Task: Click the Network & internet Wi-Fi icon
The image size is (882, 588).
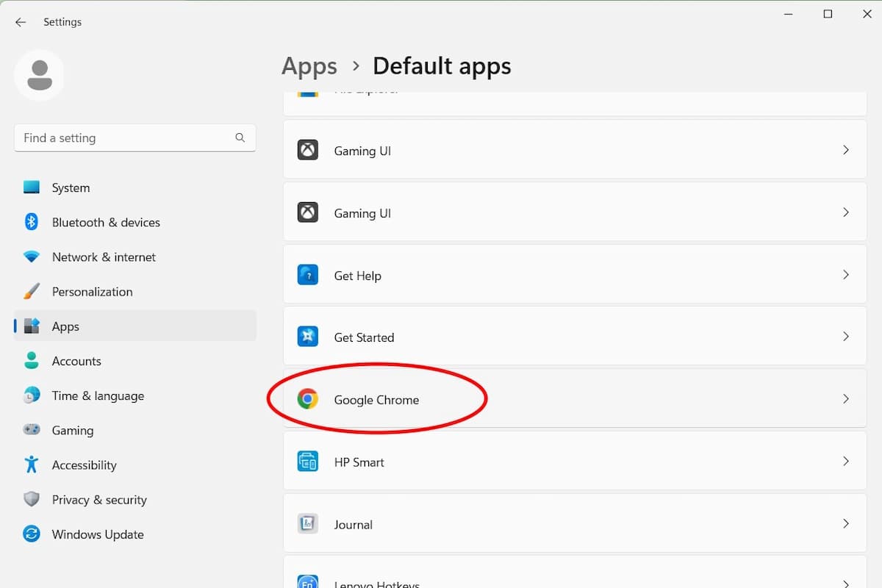Action: click(x=32, y=257)
